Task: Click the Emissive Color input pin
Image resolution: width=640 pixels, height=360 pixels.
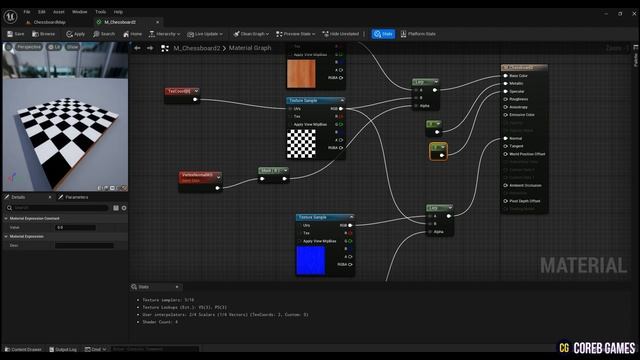Action: (x=505, y=115)
